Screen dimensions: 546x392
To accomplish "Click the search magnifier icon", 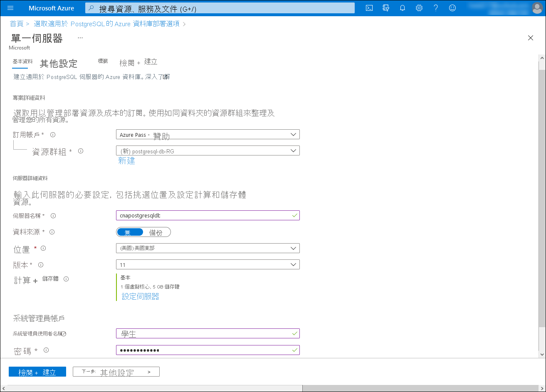I will 92,8.
